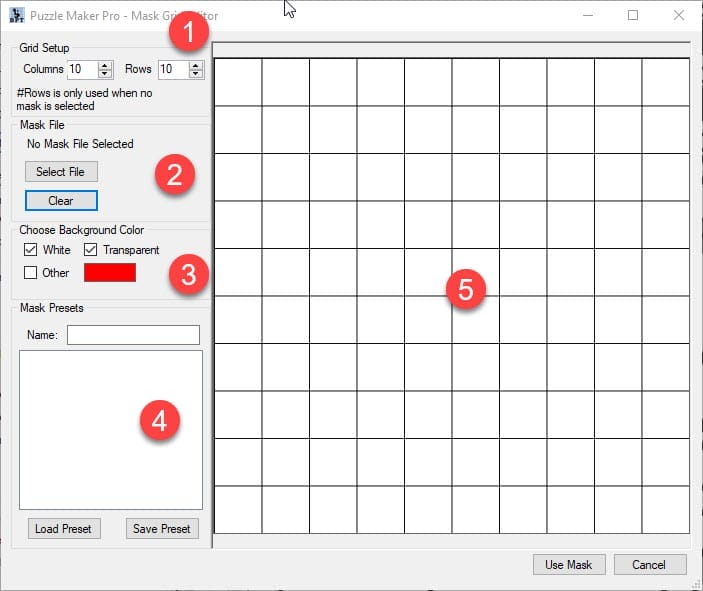
Task: Uncheck the White background checkbox
Action: [30, 250]
